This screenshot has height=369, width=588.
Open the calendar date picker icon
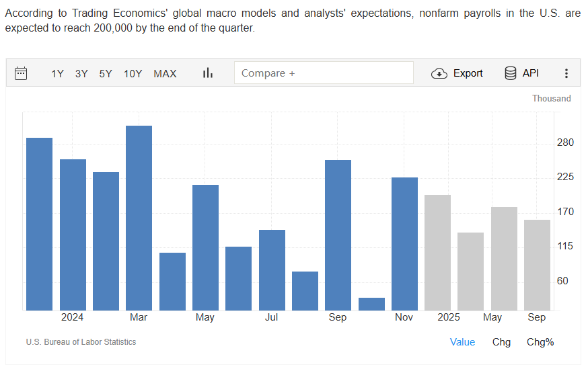(21, 73)
